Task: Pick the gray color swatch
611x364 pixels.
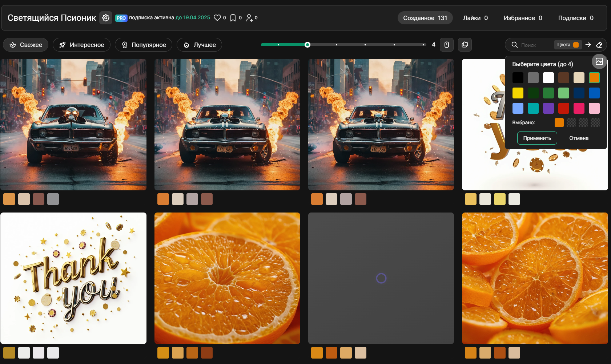Action: (x=533, y=78)
